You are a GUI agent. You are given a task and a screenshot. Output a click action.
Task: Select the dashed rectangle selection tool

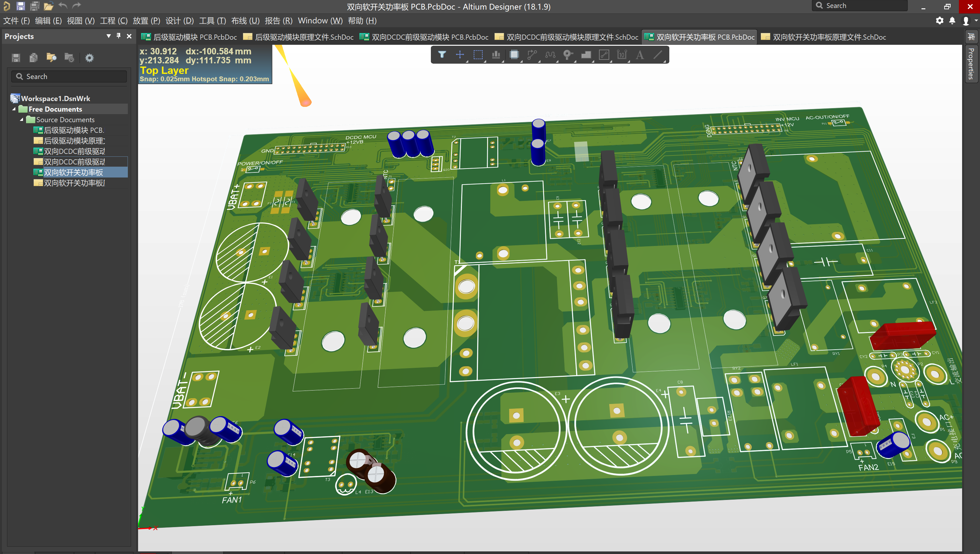478,55
